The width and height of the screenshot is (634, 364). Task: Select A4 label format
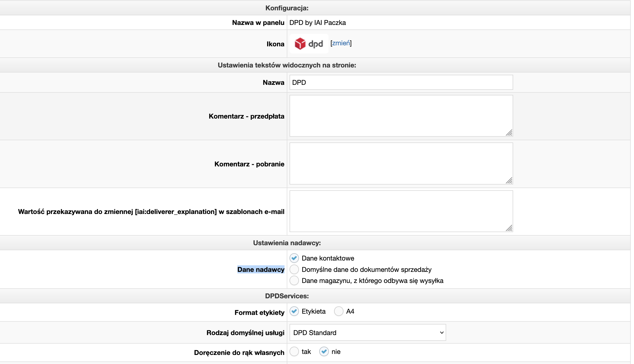click(338, 311)
